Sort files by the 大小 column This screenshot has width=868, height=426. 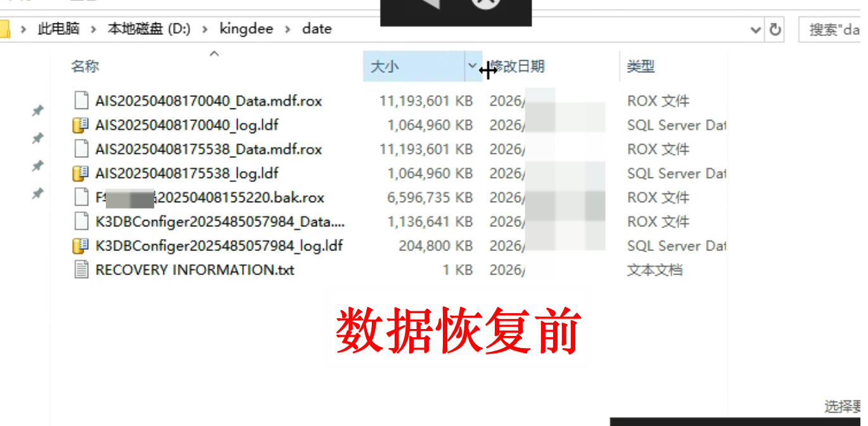385,66
